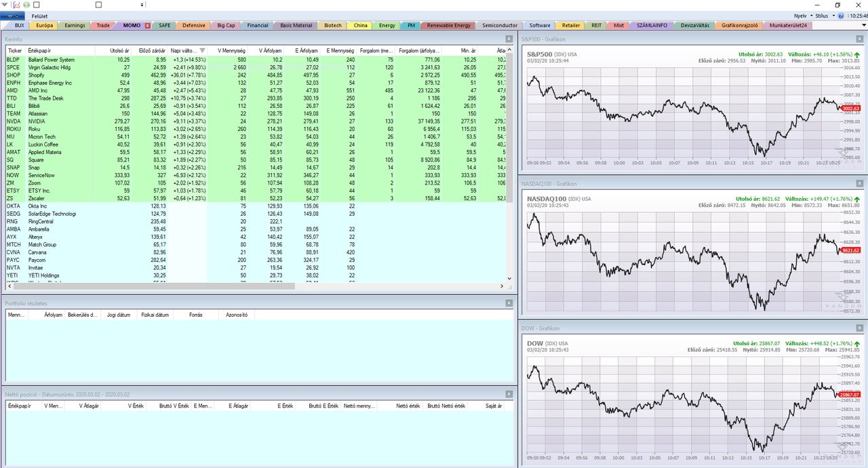Click the red 8621.62 price marker on NASDAQ100 chart
Image resolution: width=868 pixels, height=468 pixels.
tap(850, 250)
